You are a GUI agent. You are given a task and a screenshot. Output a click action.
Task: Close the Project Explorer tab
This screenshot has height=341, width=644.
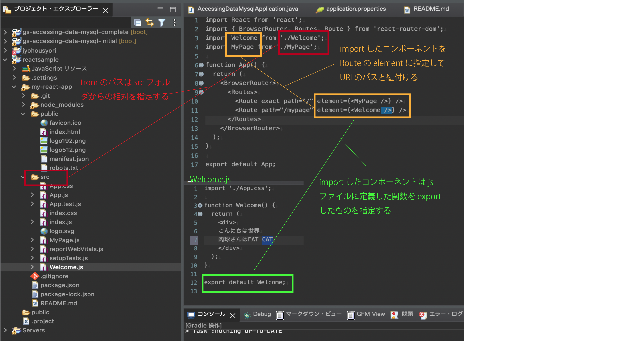(x=106, y=10)
